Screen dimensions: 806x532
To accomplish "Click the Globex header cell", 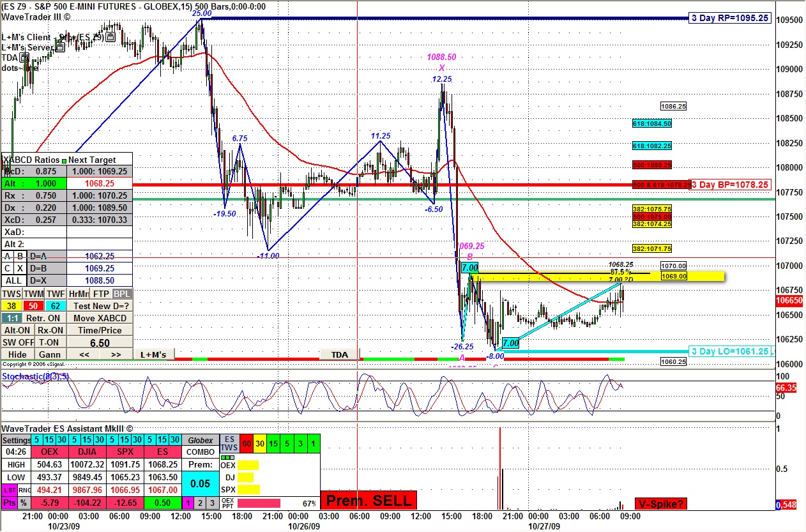I will point(201,440).
